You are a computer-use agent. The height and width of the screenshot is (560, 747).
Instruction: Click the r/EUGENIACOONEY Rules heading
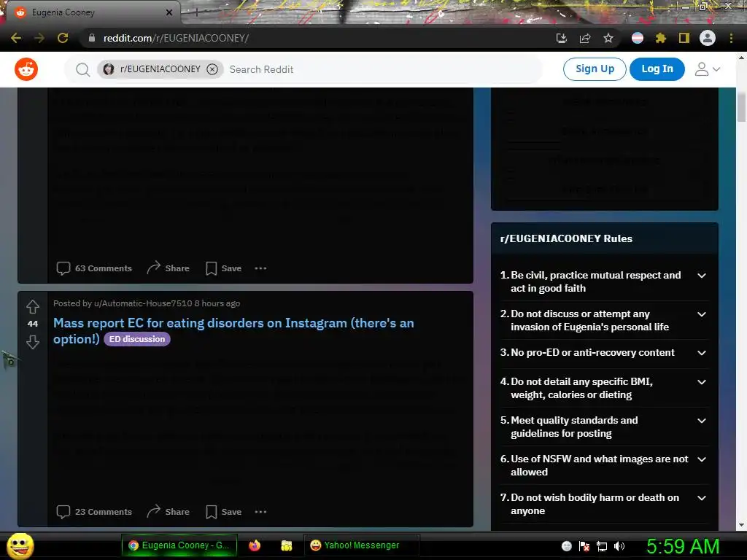(566, 238)
